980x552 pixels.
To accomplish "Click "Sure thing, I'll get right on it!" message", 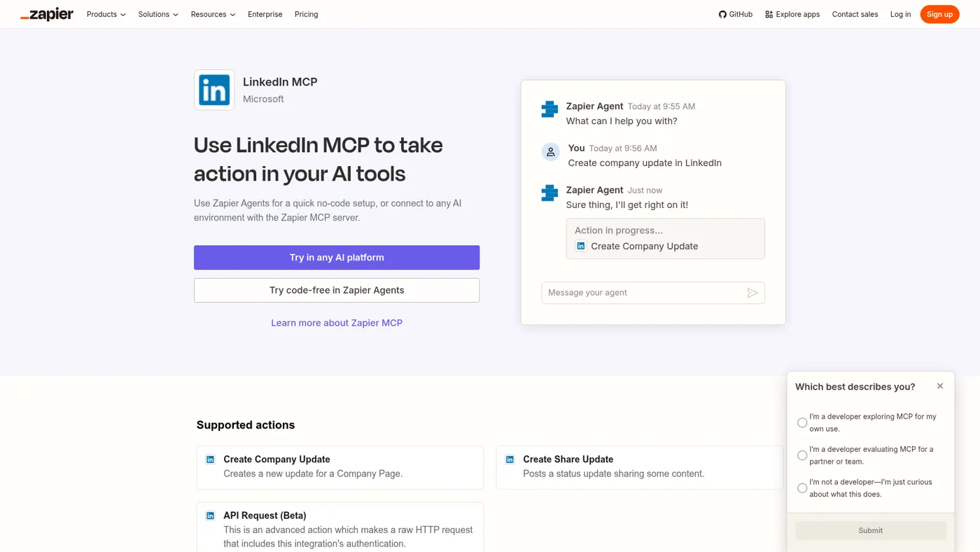I will (x=627, y=205).
